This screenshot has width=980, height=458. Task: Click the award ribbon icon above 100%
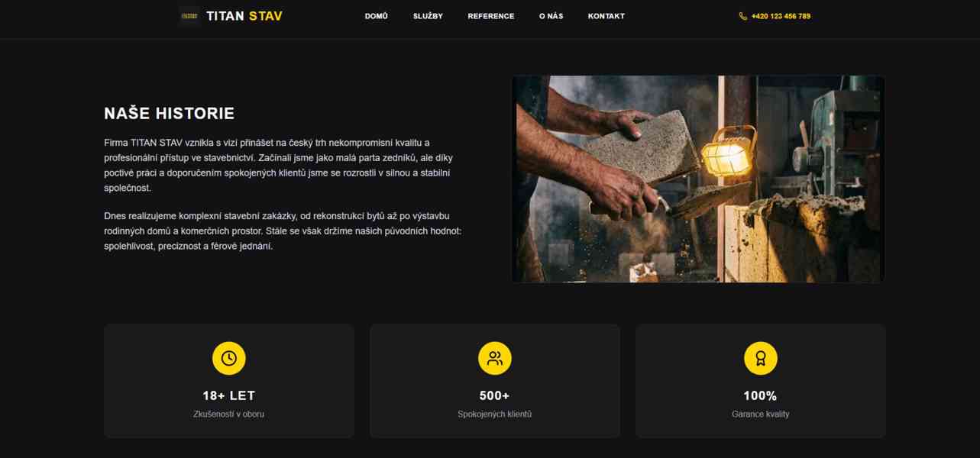761,358
